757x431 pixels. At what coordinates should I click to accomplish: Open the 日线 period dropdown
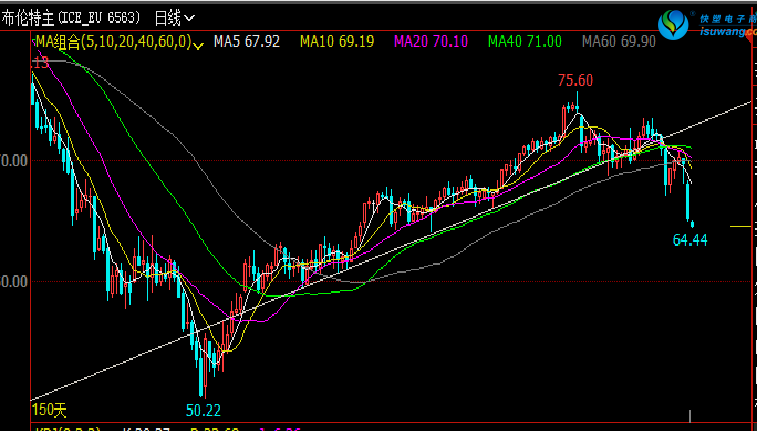tap(174, 18)
